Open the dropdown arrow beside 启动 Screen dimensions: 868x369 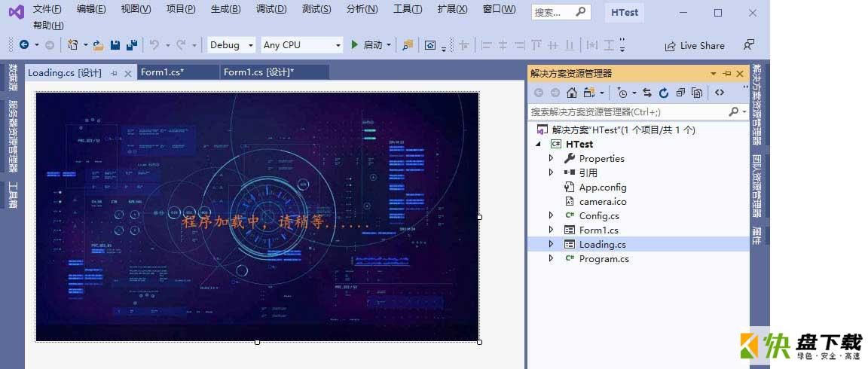pyautogui.click(x=389, y=45)
